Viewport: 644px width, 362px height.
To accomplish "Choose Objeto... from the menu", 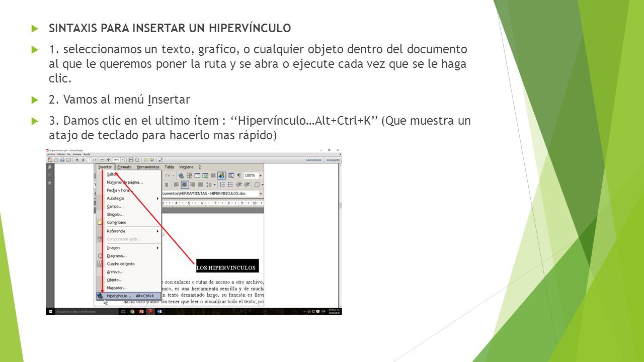I will point(128,280).
